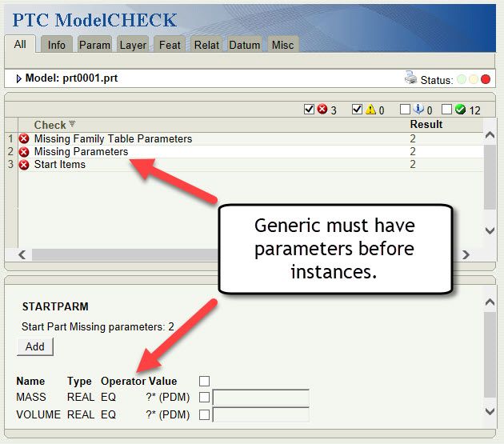Click the results list scroll-up arrow
Image resolution: width=504 pixels, height=444 pixels.
coord(490,135)
